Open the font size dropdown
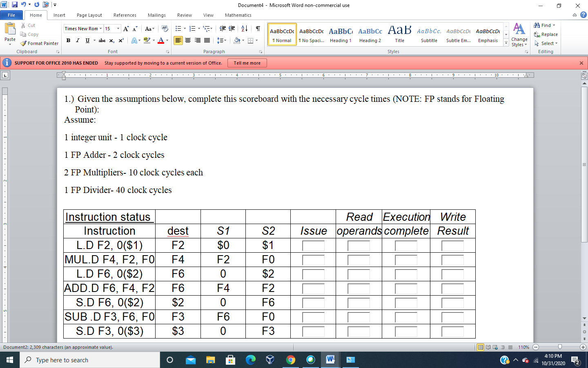Image resolution: width=588 pixels, height=368 pixels. point(118,29)
